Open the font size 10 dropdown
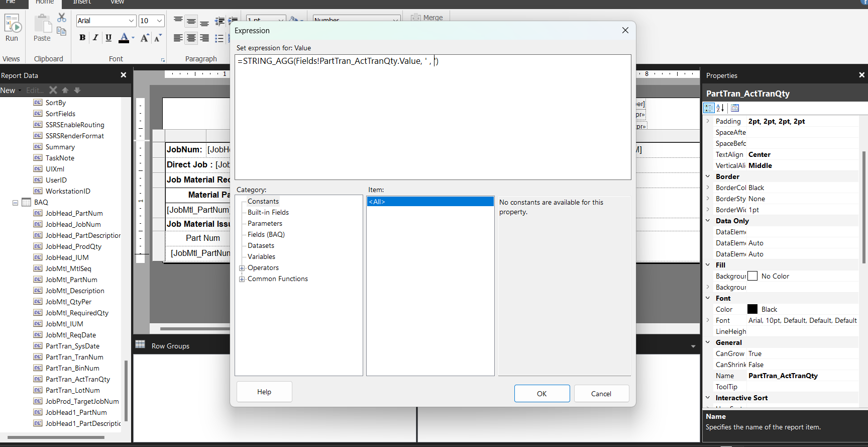Screen dimensions: 868x447 tap(160, 21)
